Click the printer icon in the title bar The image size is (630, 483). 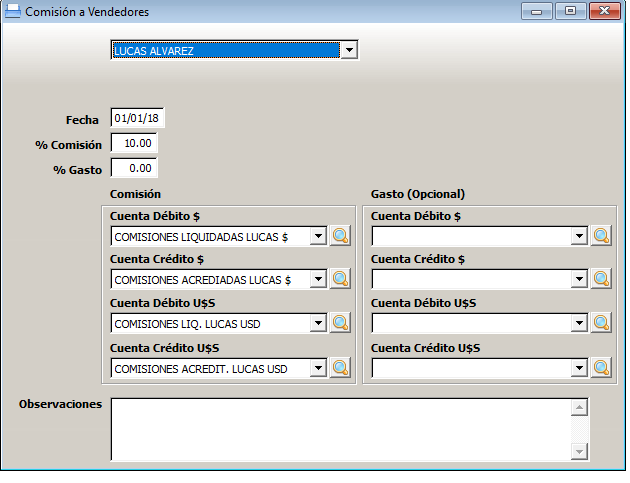12,11
